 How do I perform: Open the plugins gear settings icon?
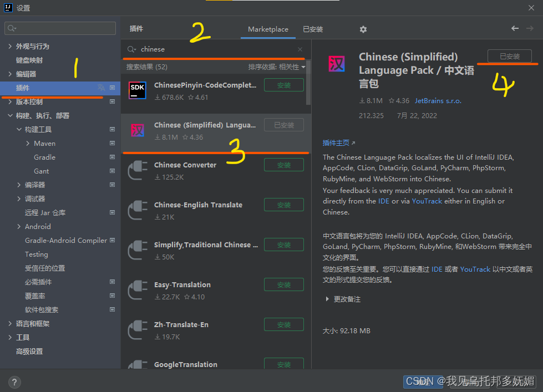click(363, 29)
